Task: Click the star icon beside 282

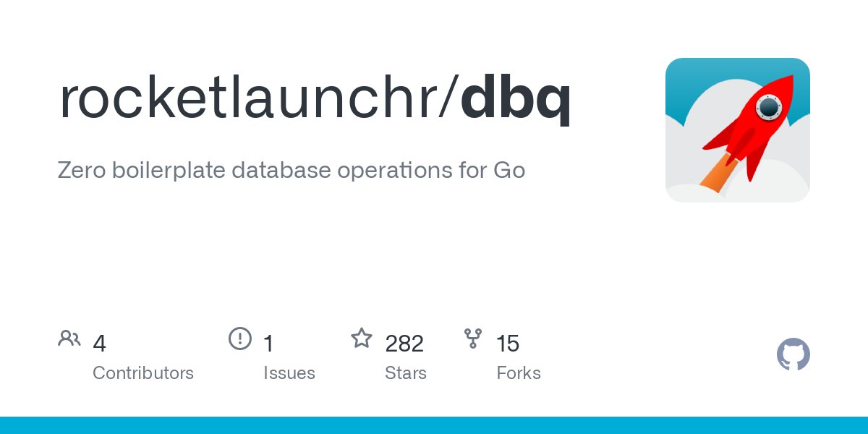Action: click(362, 339)
